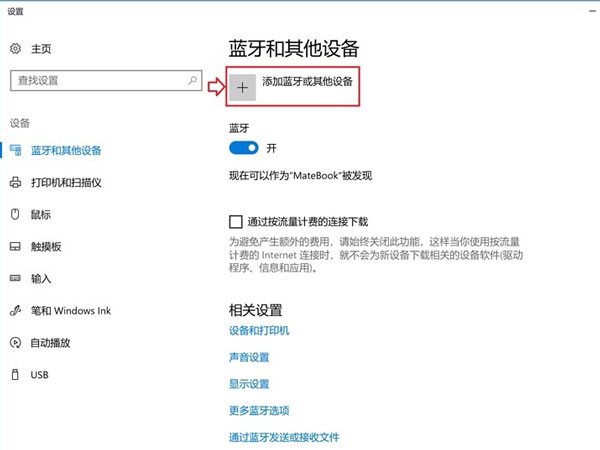The width and height of the screenshot is (600, 450).
Task: Click the keyboard input icon
Action: coord(16,278)
